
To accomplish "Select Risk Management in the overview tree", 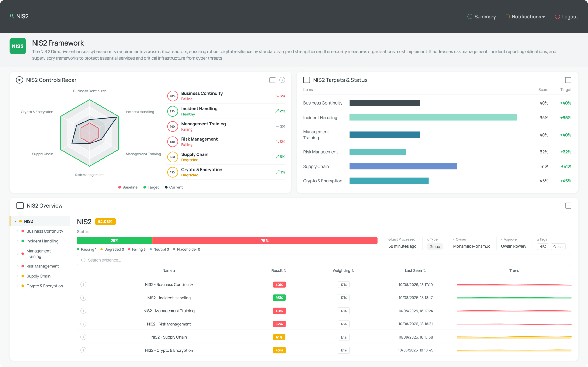I will coord(43,266).
